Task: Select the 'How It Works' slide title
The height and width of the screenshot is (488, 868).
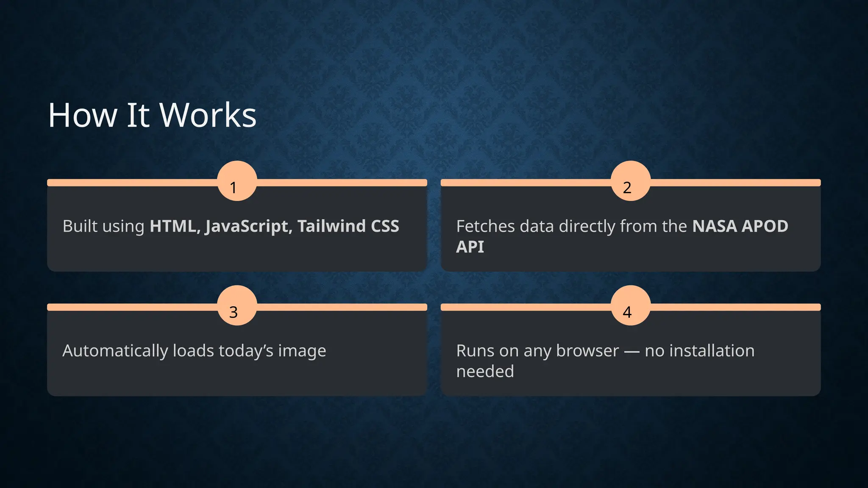Action: click(152, 115)
